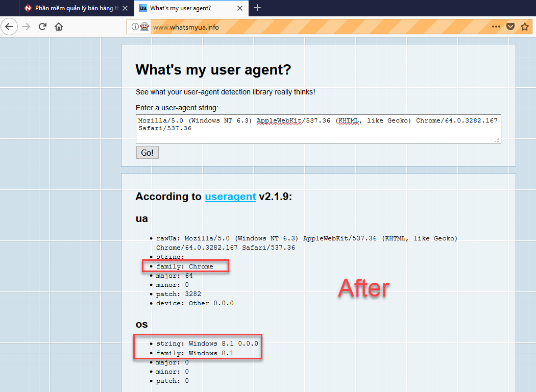Click 'device: Other 0.0.0' entry
The height and width of the screenshot is (392, 536).
(x=195, y=303)
